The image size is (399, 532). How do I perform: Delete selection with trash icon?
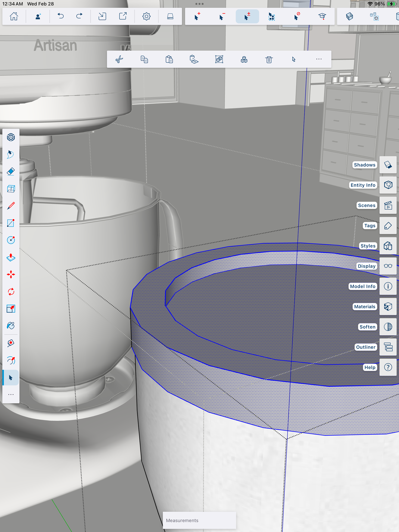click(x=269, y=59)
